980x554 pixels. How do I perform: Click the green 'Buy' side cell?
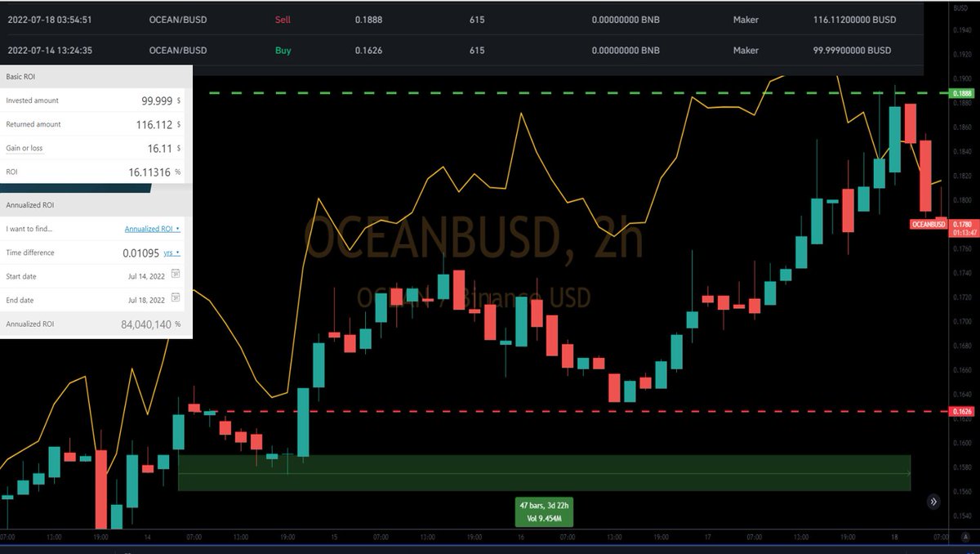click(x=283, y=50)
